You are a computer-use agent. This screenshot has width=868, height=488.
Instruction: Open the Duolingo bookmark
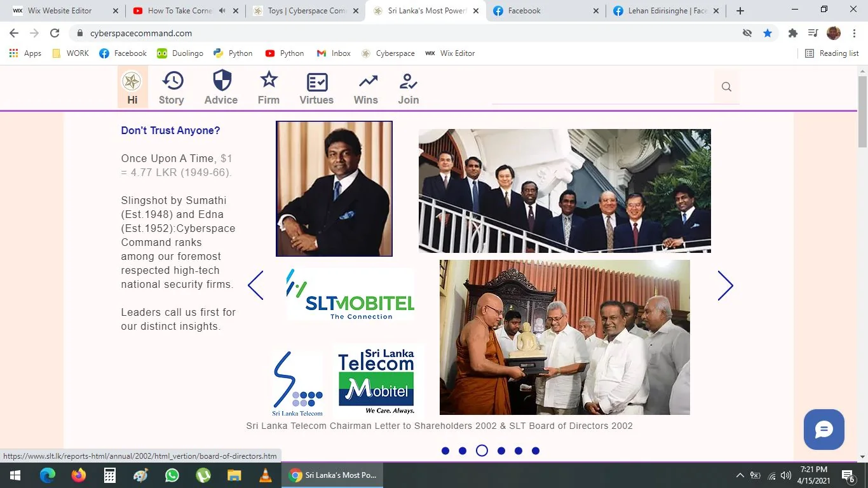pos(180,53)
